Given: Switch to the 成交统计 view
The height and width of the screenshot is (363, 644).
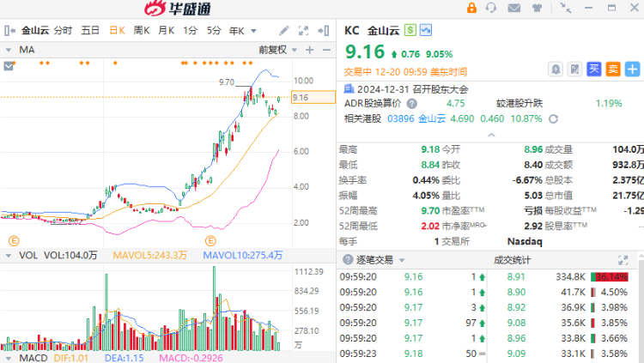Looking at the screenshot, I should (512, 260).
